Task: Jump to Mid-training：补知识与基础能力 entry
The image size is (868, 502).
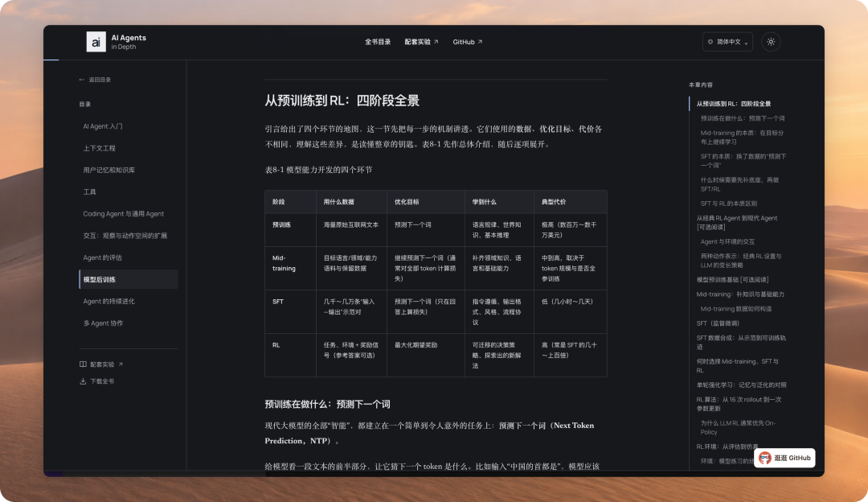Action: coord(740,294)
